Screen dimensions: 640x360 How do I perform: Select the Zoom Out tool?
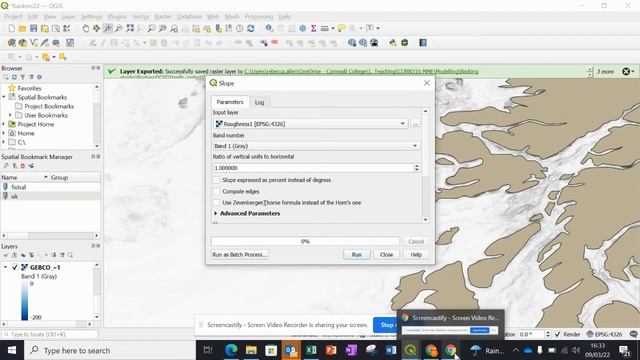(x=119, y=28)
